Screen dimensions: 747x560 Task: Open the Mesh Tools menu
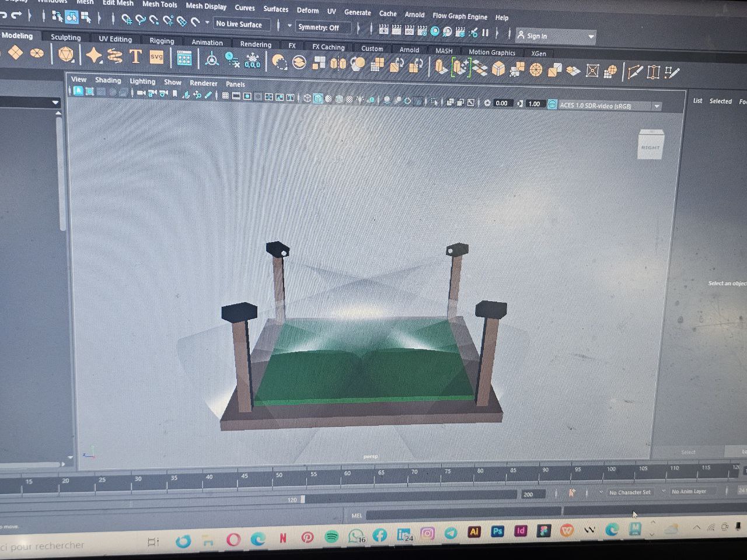pos(160,4)
